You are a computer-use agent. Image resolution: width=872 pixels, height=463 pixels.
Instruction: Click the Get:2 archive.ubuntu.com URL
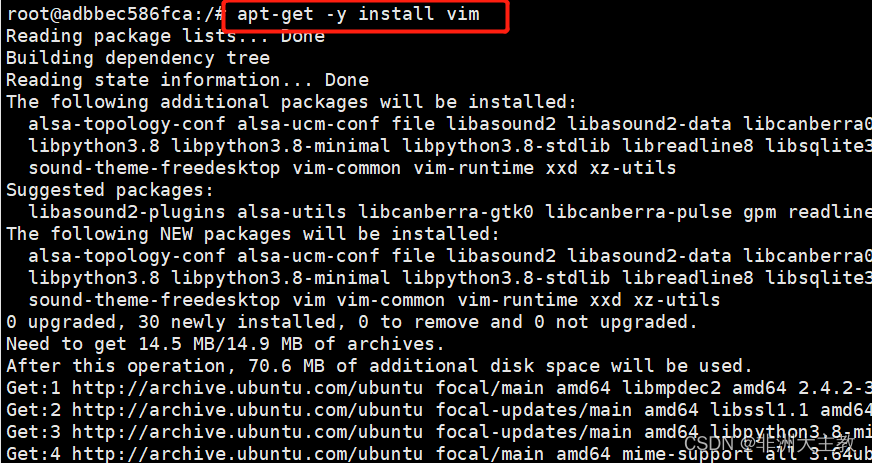pyautogui.click(x=247, y=410)
